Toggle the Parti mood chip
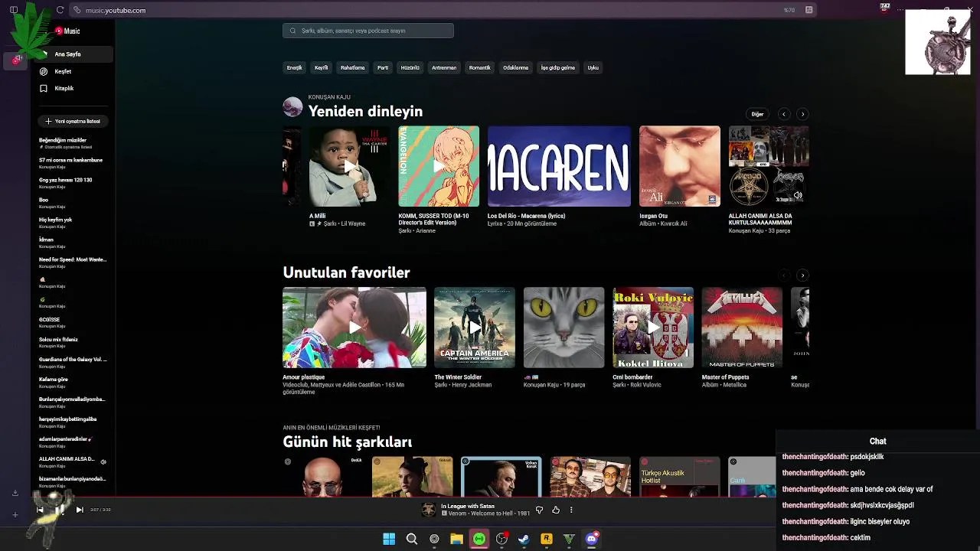The width and height of the screenshot is (980, 551). click(383, 67)
